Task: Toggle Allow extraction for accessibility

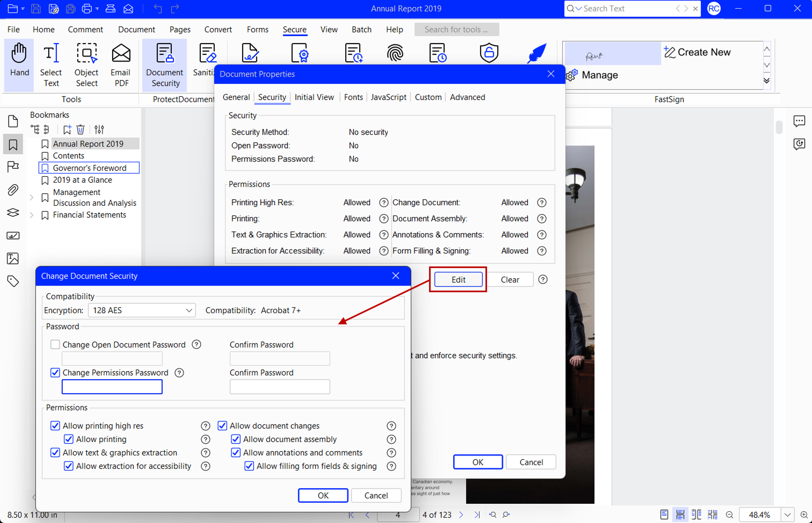Action: [x=69, y=466]
